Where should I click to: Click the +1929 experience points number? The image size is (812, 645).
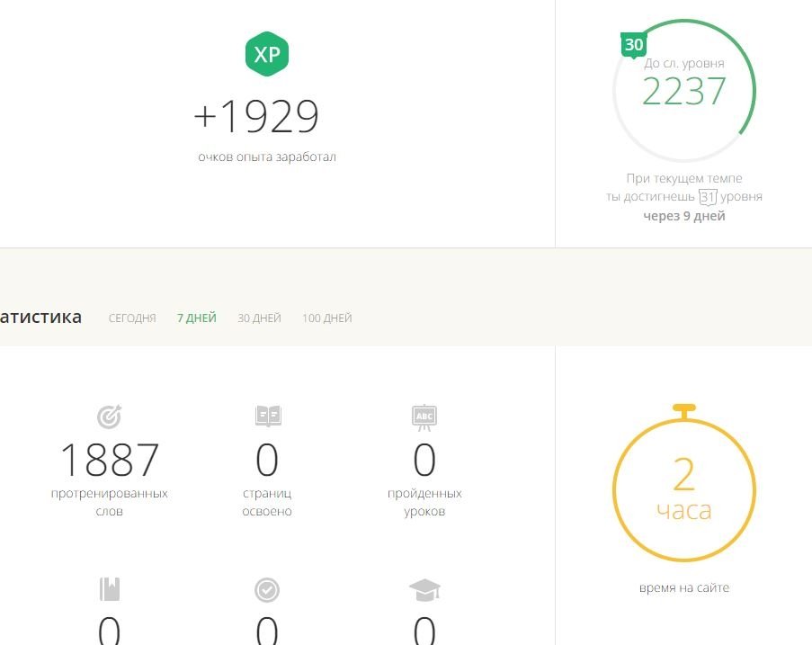coord(256,117)
